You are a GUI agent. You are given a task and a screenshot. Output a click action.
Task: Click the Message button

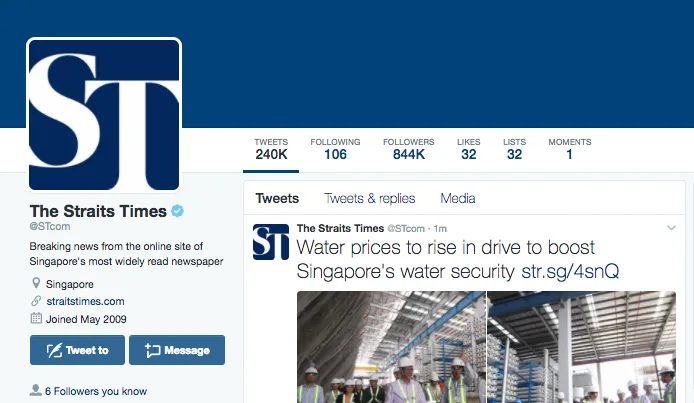(177, 350)
